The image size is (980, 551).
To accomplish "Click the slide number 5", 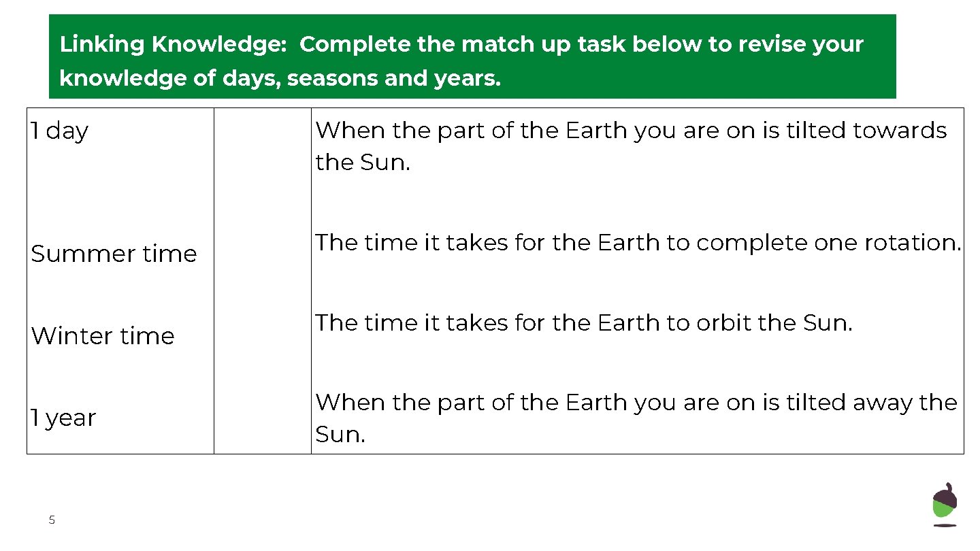I will (52, 520).
